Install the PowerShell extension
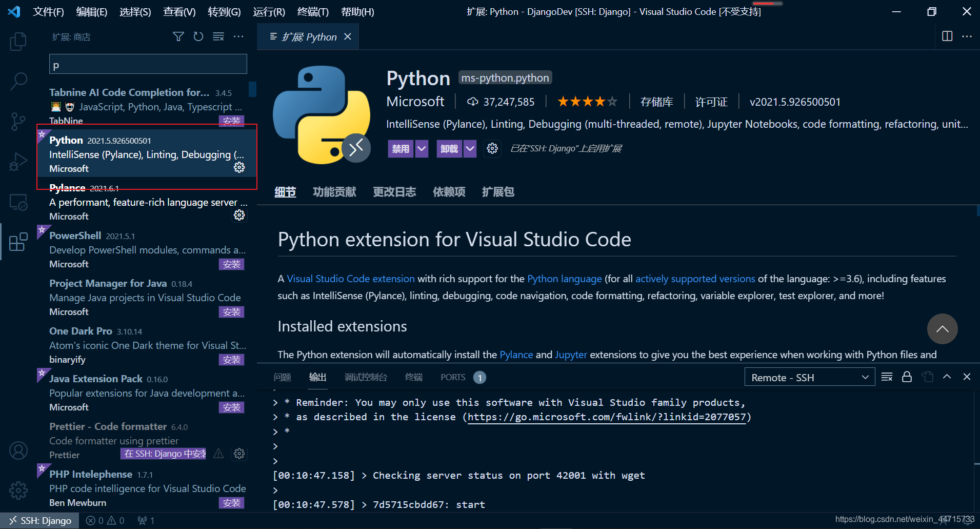Screen dimensions: 980x529 (x=232, y=264)
